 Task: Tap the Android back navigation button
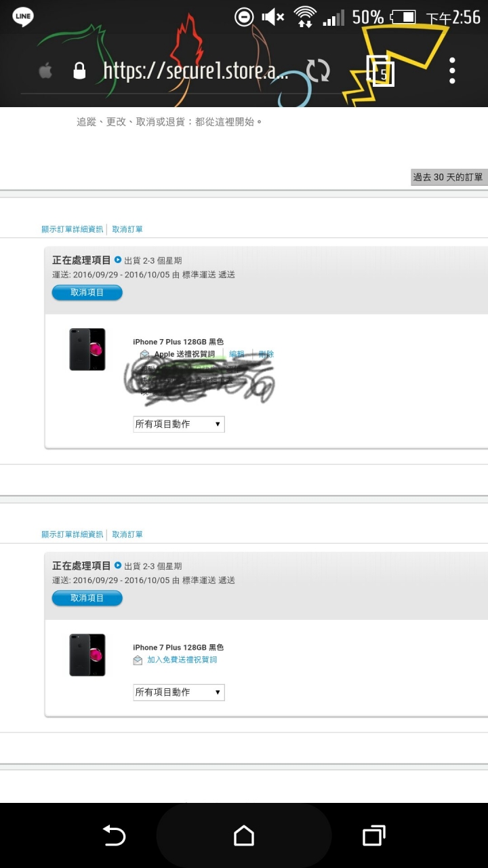coord(114,835)
